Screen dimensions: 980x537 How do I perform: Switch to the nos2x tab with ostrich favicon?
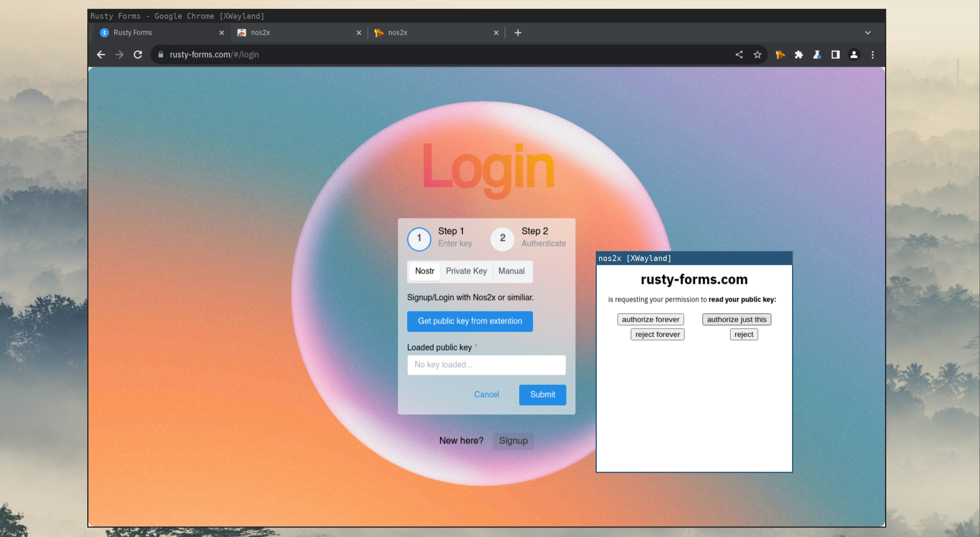coord(436,33)
